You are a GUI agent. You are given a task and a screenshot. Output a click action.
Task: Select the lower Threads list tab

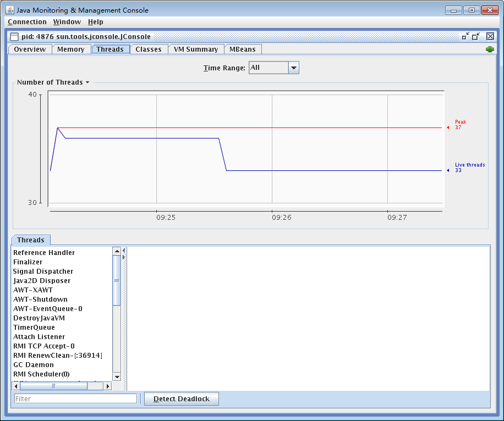(31, 240)
